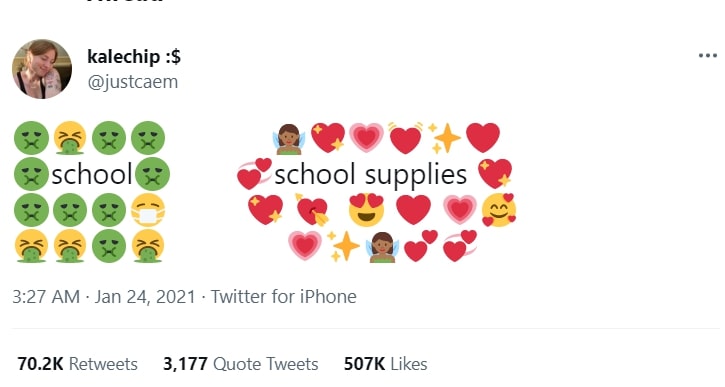Click the revolving hearts emoji left of school supplies
This screenshot has height=387, width=725.
point(254,174)
